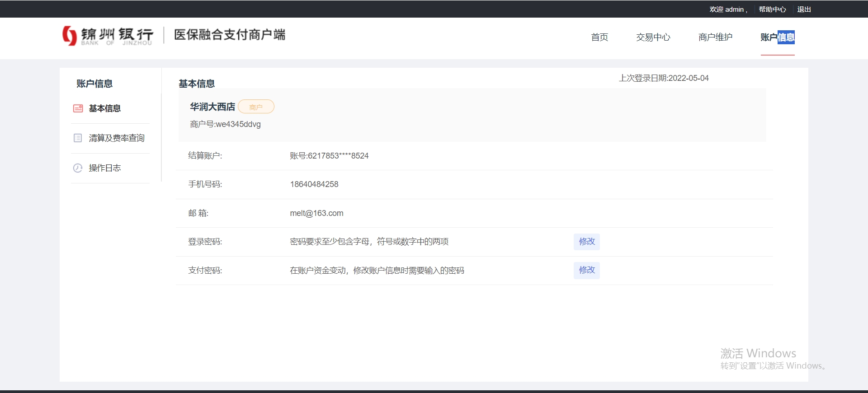Select 清算及费率查询 in the sidebar
This screenshot has width=868, height=393.
117,138
